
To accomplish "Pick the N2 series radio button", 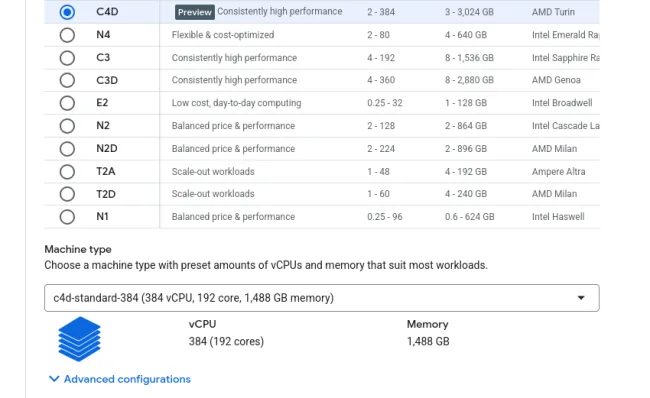I will point(67,126).
